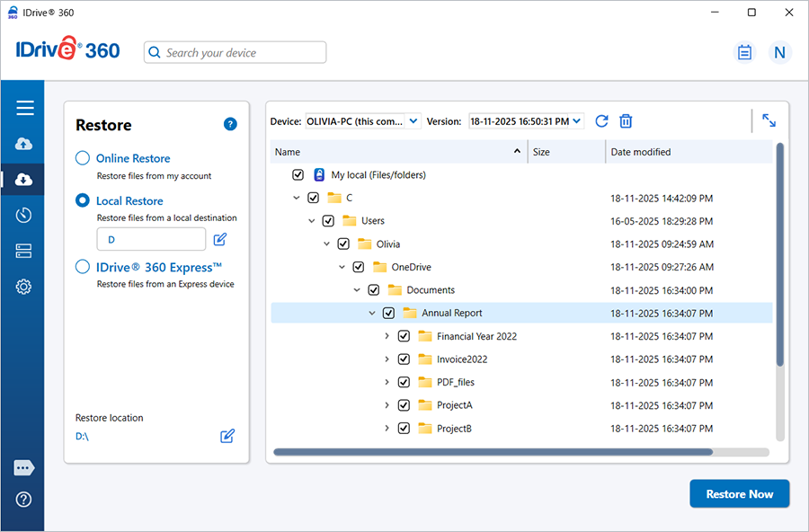Open the server/devices icon in sidebar
This screenshot has width=809, height=532.
pos(24,251)
